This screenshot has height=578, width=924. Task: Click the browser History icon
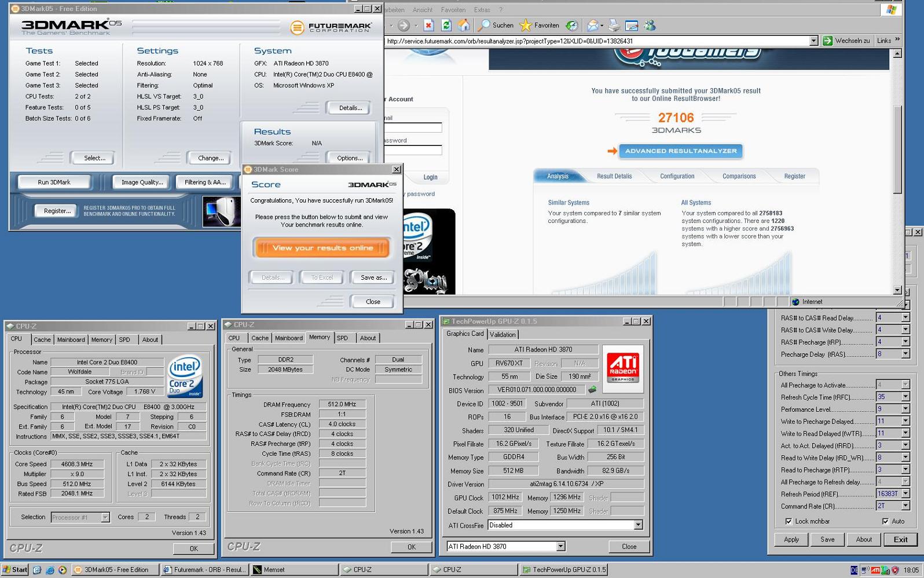click(571, 25)
